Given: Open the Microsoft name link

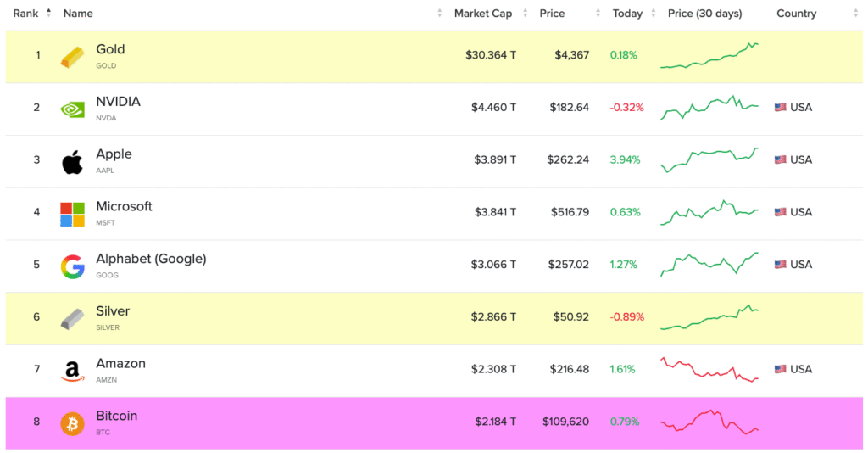Looking at the screenshot, I should (124, 206).
